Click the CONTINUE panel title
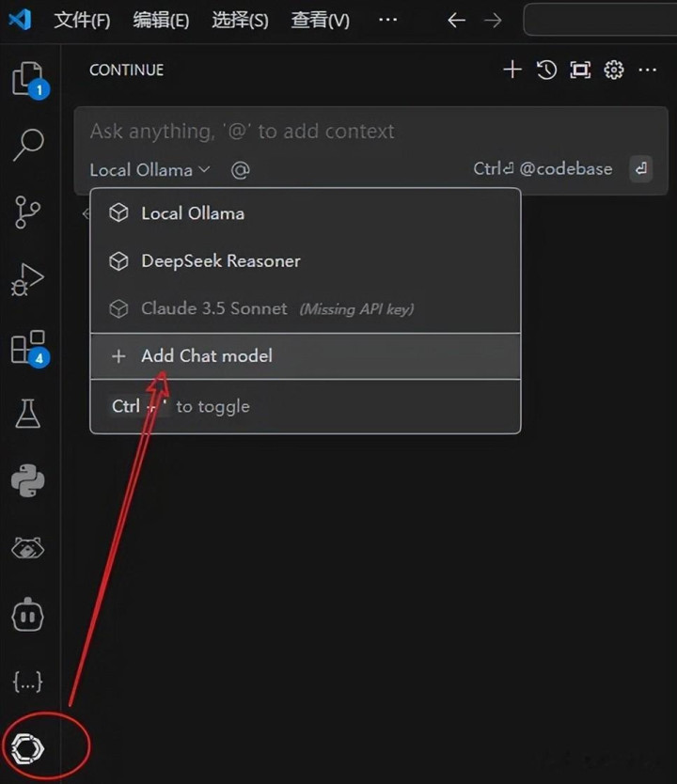The width and height of the screenshot is (677, 784). point(127,70)
